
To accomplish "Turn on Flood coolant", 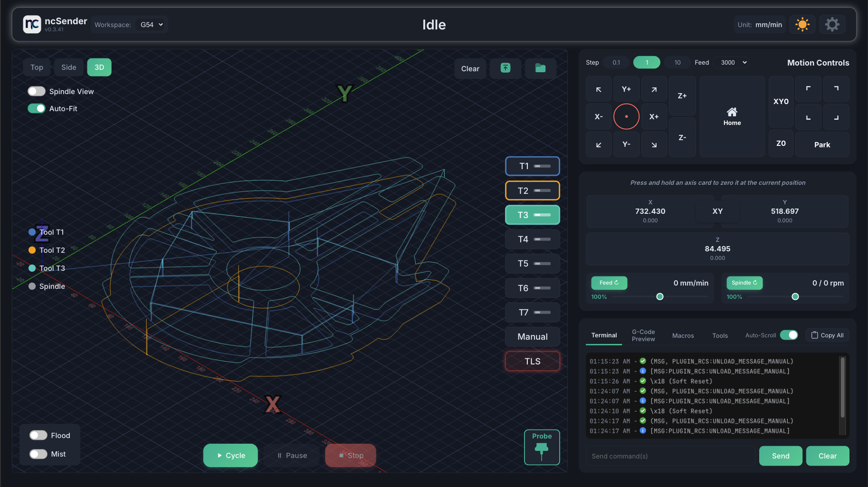I will click(38, 435).
